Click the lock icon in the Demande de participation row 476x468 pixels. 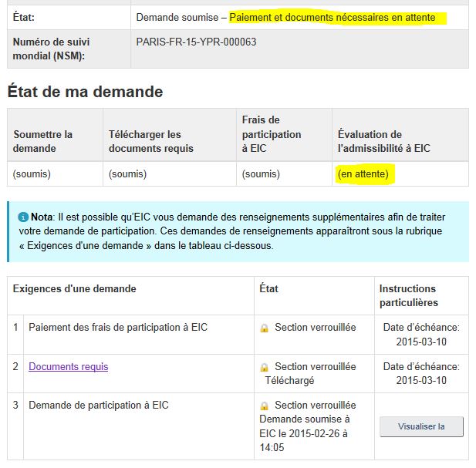click(264, 406)
